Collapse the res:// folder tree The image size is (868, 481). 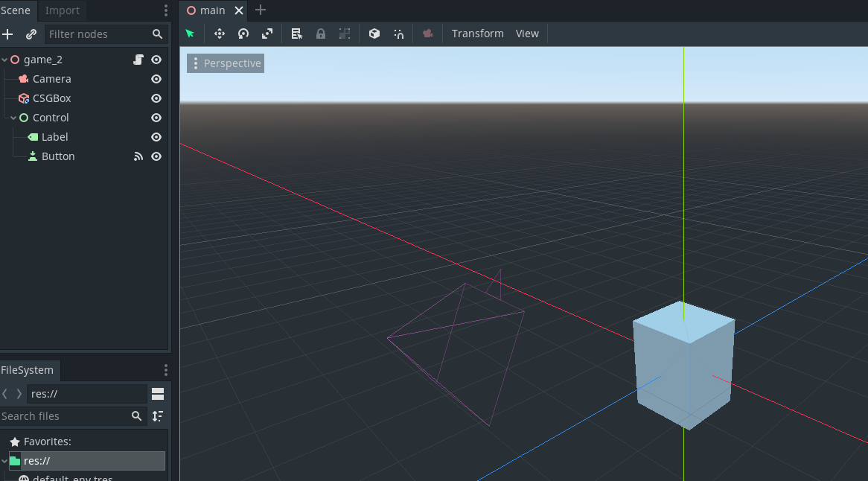[x=4, y=461]
